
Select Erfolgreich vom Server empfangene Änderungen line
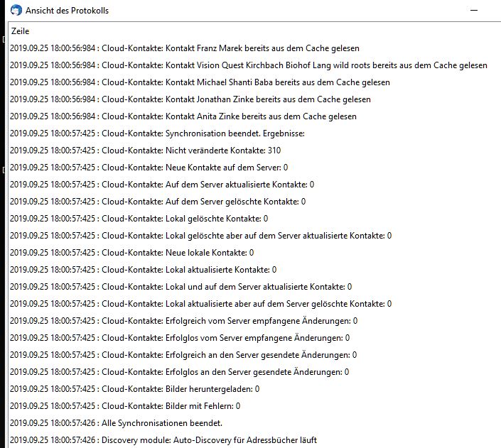183,321
